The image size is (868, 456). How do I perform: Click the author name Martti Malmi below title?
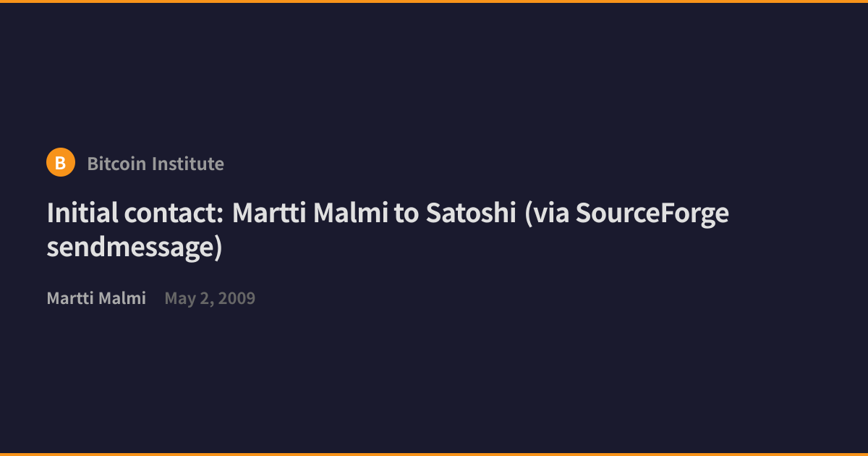click(96, 298)
